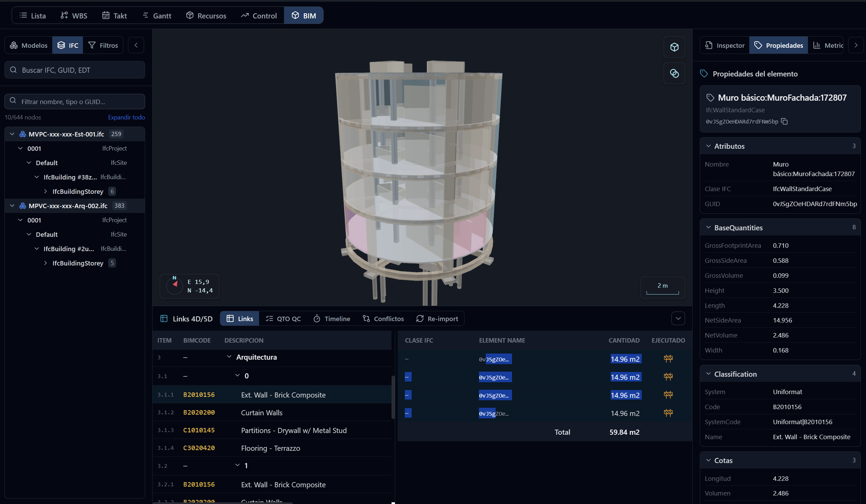The width and height of the screenshot is (866, 504).
Task: Collapse the IfcBuilding #38z node
Action: click(37, 177)
